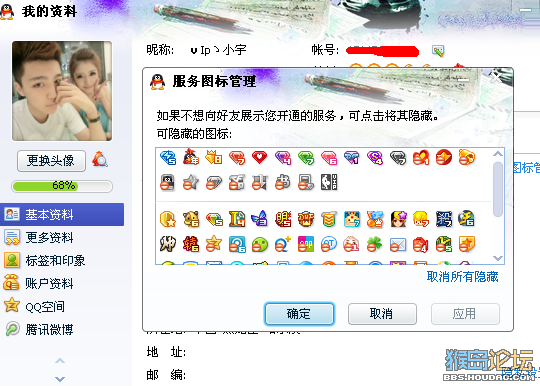Open the 更多资料 section
Image resolution: width=540 pixels, height=386 pixels.
[62, 238]
